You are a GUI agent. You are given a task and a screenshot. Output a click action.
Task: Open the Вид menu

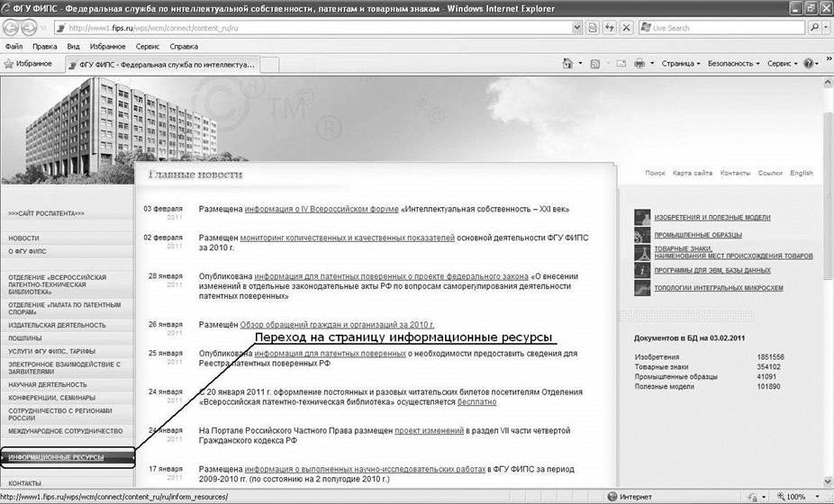(x=73, y=47)
